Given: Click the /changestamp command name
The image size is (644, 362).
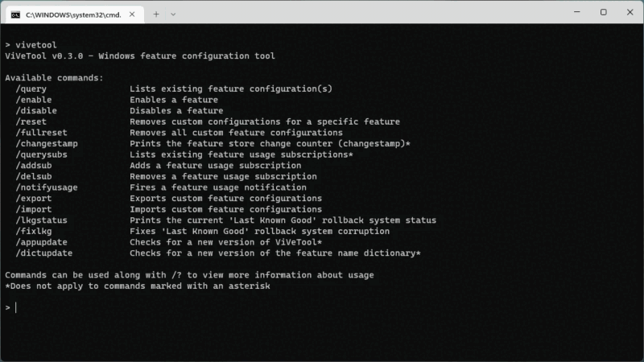Looking at the screenshot, I should [46, 143].
